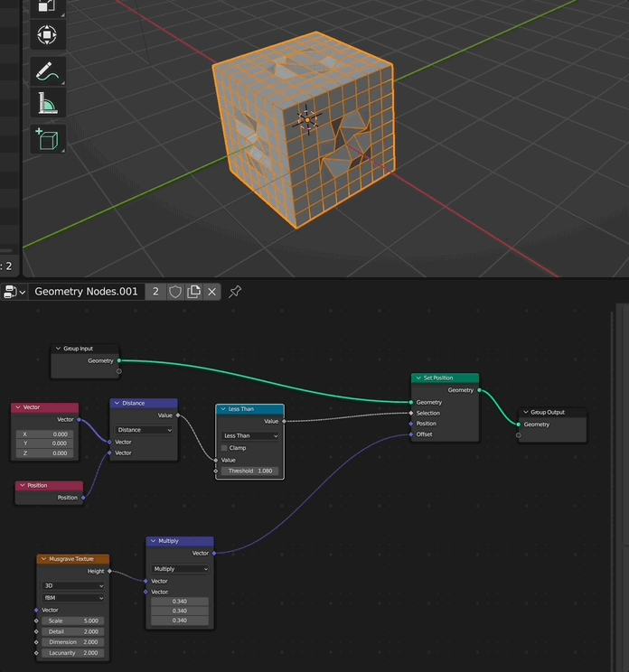Screen dimensions: 629x672
Task: Select the Annotate pencil tool
Action: 48,71
